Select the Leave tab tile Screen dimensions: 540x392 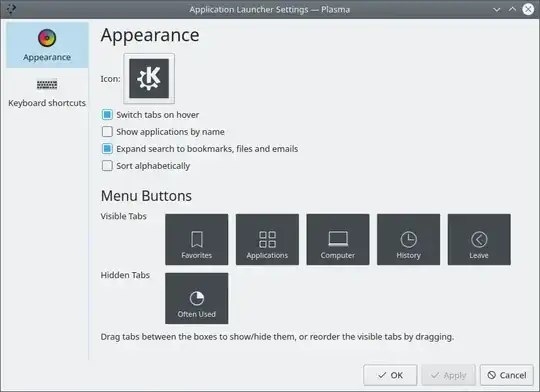pyautogui.click(x=479, y=239)
